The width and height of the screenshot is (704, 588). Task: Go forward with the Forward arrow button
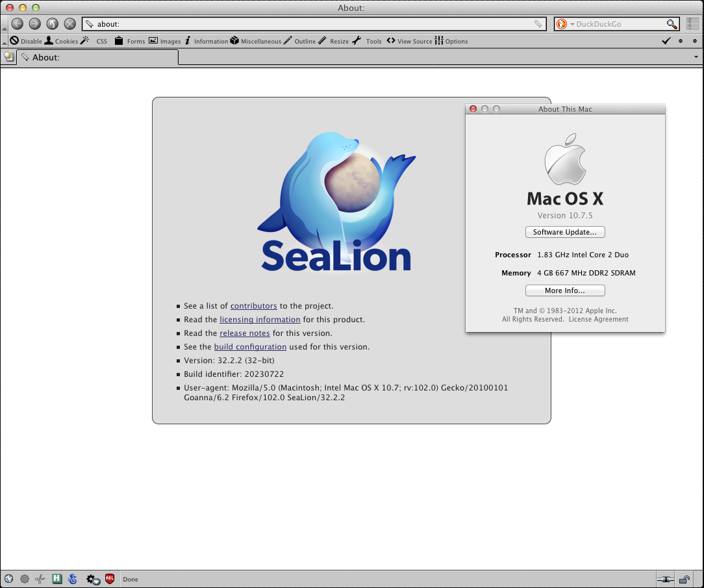coord(34,24)
